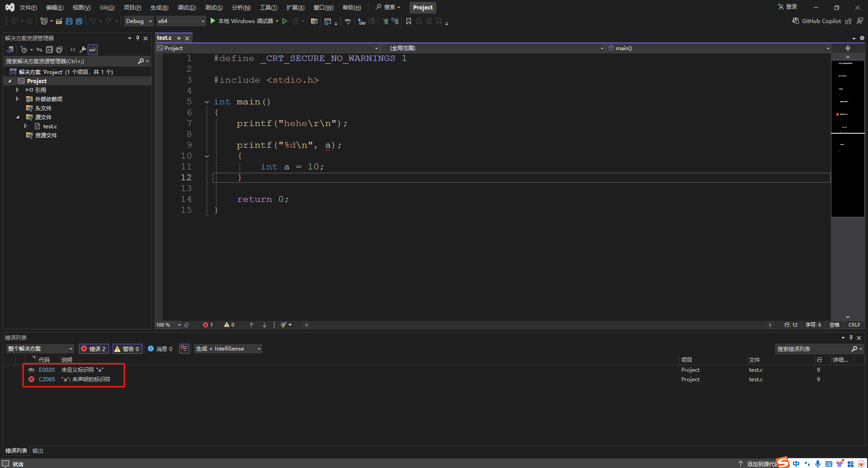
Task: Click the solution/folder view switch icon
Action: 10,50
